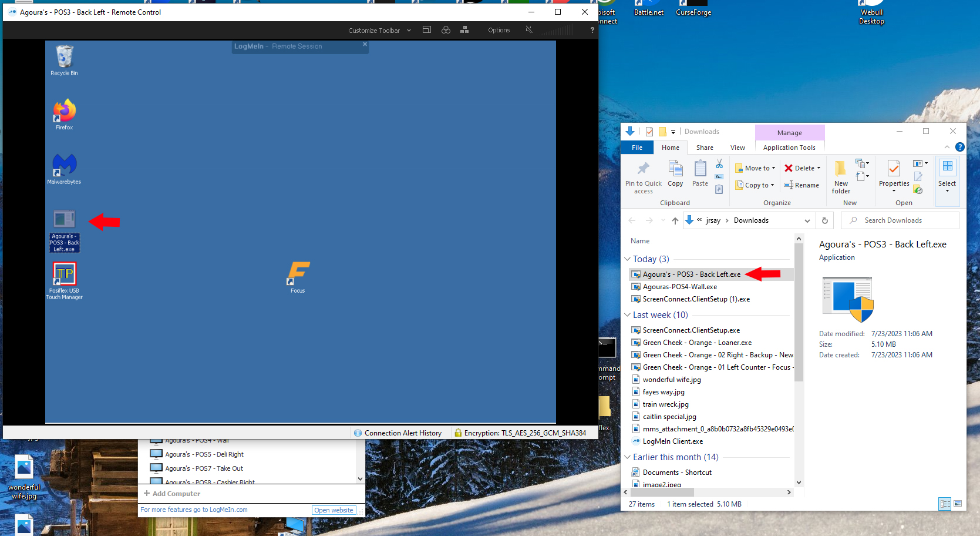Click the Cut scissors icon

719,164
